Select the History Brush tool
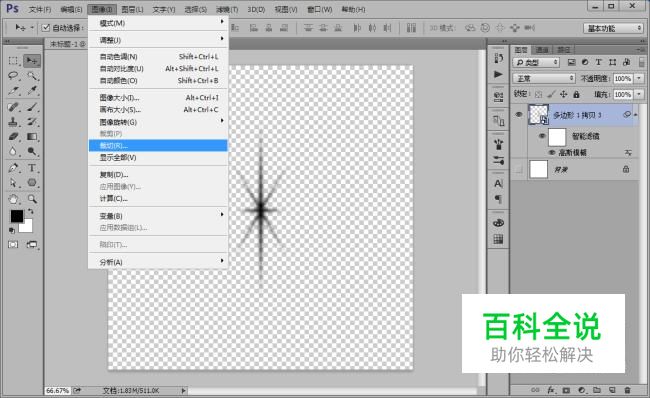This screenshot has height=398, width=650. pos(32,122)
